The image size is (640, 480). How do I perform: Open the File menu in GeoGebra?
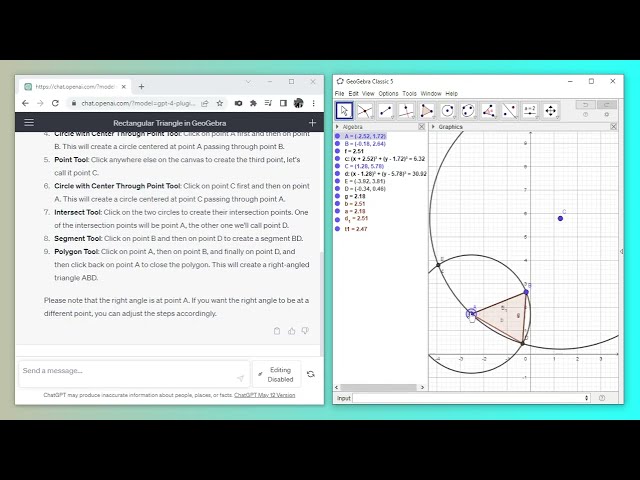[339, 93]
